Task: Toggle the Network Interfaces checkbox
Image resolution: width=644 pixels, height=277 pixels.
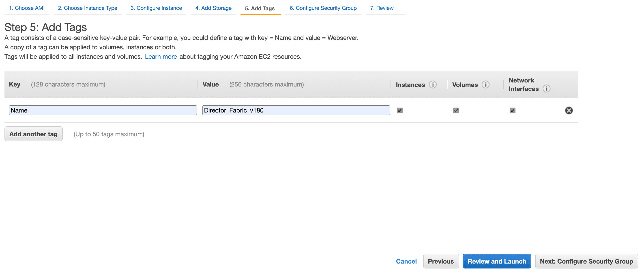Action: point(512,110)
